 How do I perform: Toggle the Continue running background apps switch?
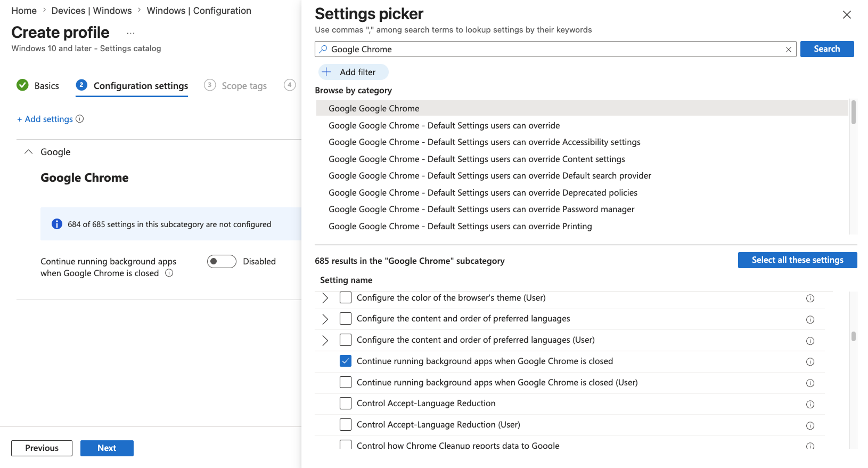222,261
